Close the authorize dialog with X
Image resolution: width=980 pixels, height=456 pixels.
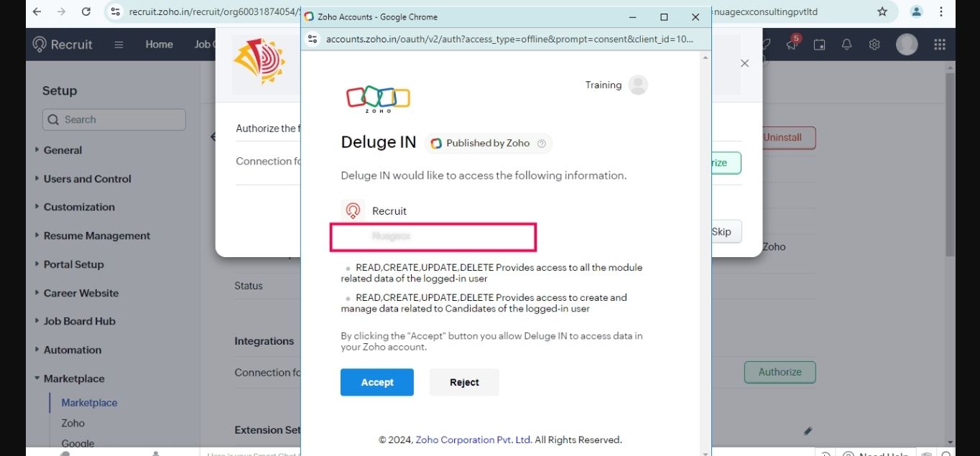(x=744, y=63)
